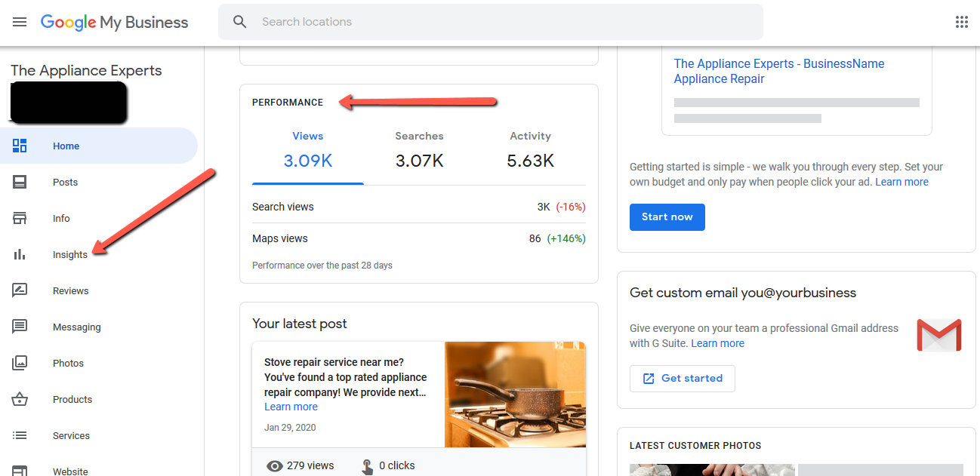Image resolution: width=980 pixels, height=476 pixels.
Task: Click the eye icon beside 279 views
Action: [275, 466]
